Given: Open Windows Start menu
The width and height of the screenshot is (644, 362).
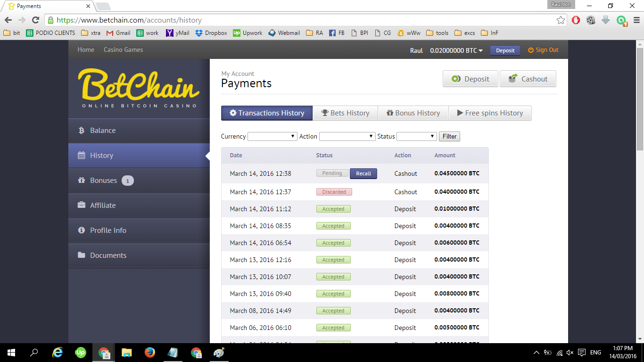Looking at the screenshot, I should click(11, 353).
